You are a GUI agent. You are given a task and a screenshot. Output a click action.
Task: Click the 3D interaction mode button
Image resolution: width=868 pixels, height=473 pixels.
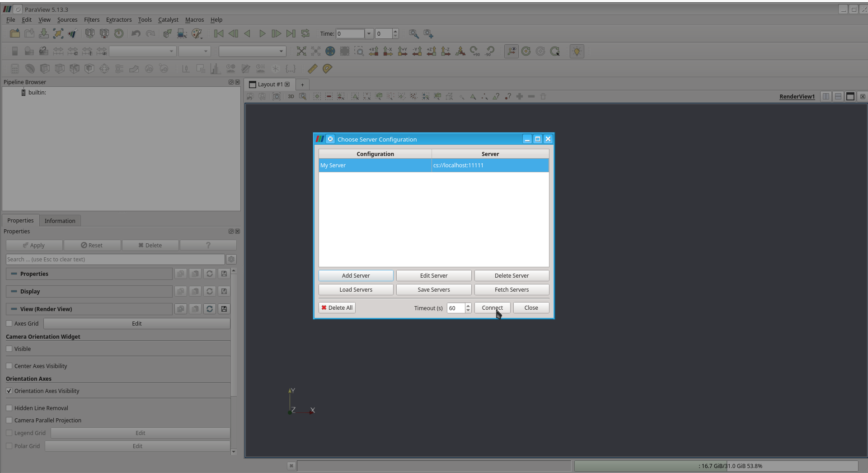[x=291, y=96]
